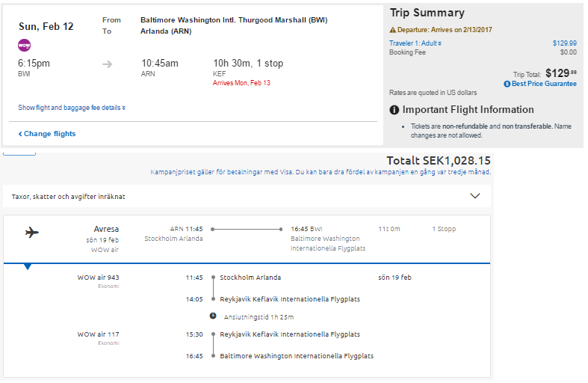Click the 6:15pm departure time
Screen dimensions: 588x383
34,63
